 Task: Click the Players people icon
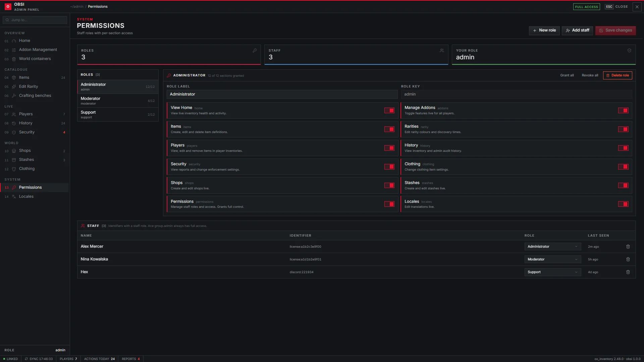[x=14, y=114]
